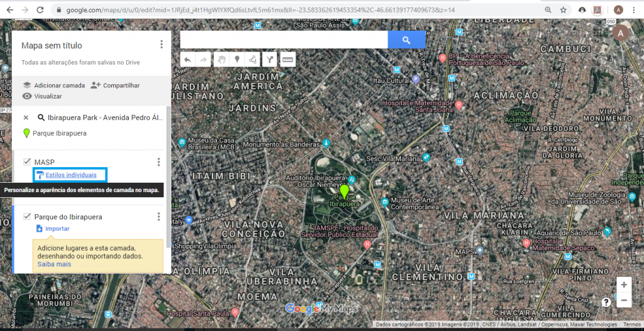
Task: Select the hand pan tool
Action: [x=222, y=60]
